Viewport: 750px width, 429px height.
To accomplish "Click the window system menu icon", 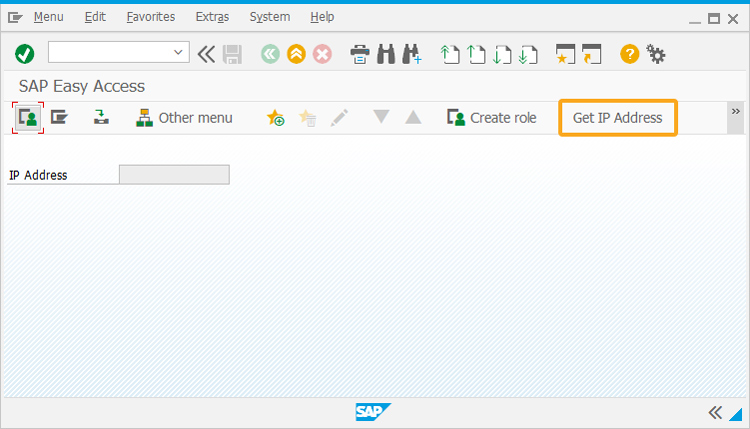I will (15, 18).
